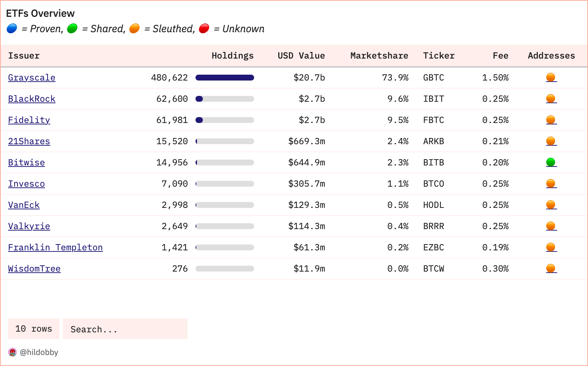Screen dimensions: 588x366
Task: Click the green Shared legend dot
Action: (x=72, y=29)
